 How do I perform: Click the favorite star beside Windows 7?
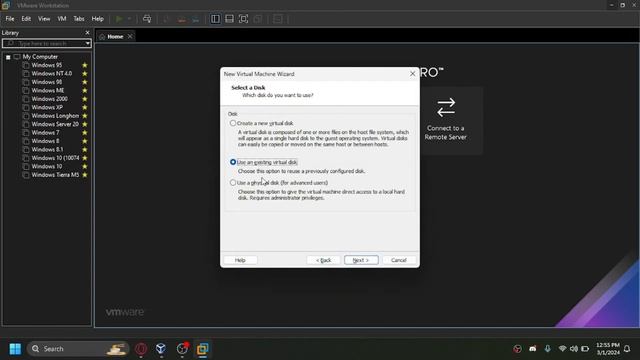(85, 133)
